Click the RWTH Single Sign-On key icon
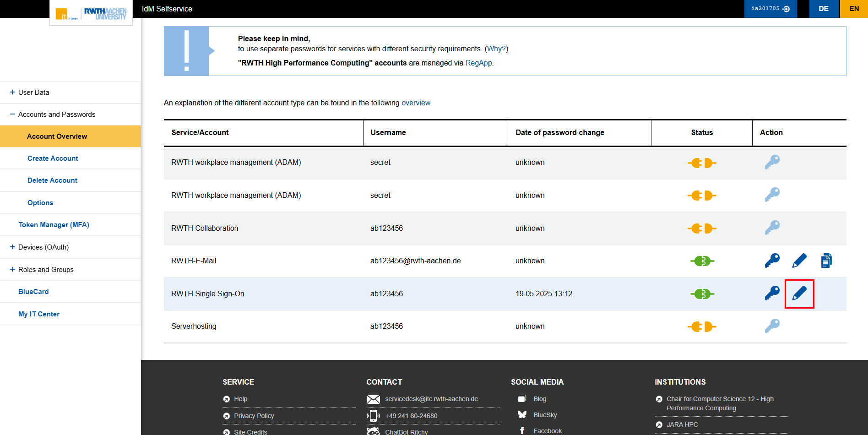Screen dimensions: 868x435 tap(772, 293)
